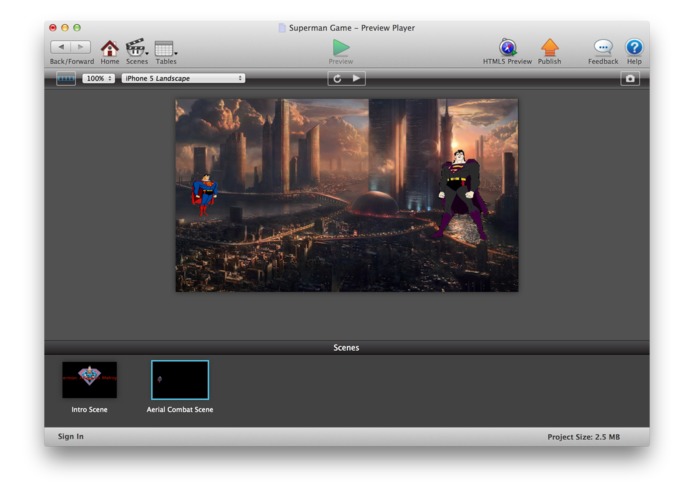Viewport: 695px width, 494px height.
Task: Select the Intro Scene thumbnail
Action: coord(90,380)
